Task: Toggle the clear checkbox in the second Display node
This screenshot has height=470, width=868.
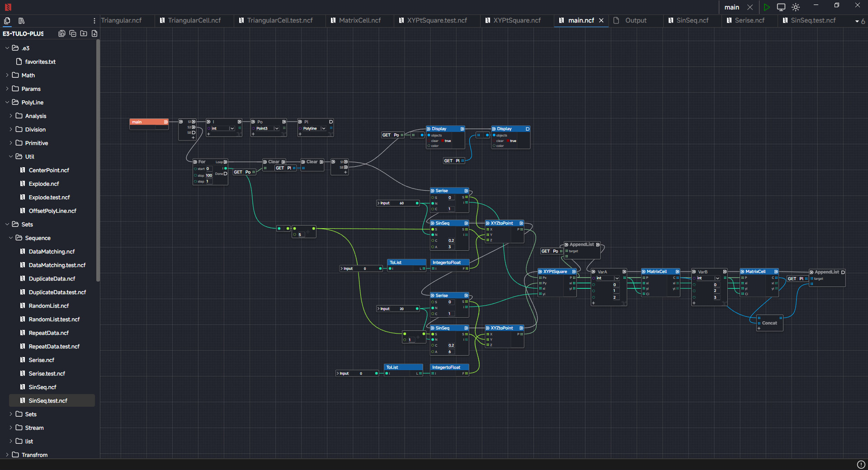Action: (508, 141)
